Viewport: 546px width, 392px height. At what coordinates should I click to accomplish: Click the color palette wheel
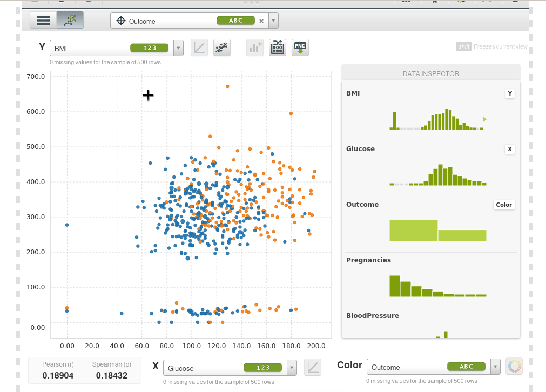coord(514,367)
